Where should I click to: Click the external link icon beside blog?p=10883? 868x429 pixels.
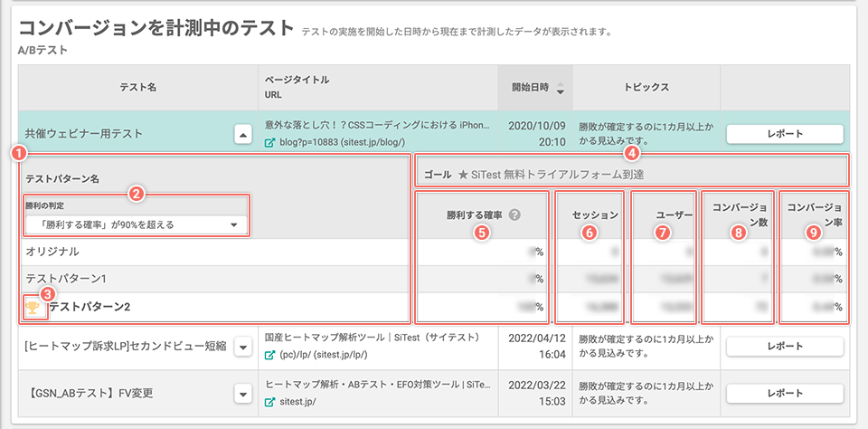point(269,143)
